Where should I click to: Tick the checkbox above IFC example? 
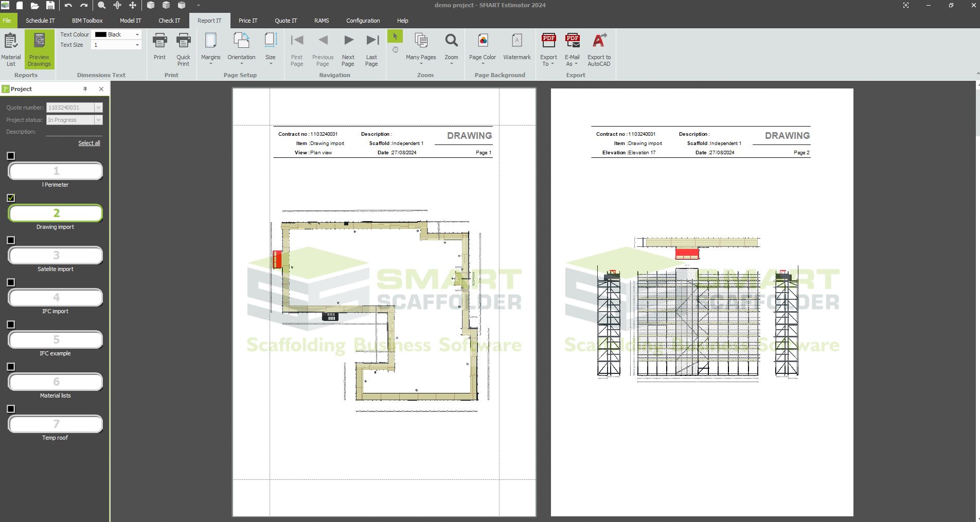click(x=11, y=325)
